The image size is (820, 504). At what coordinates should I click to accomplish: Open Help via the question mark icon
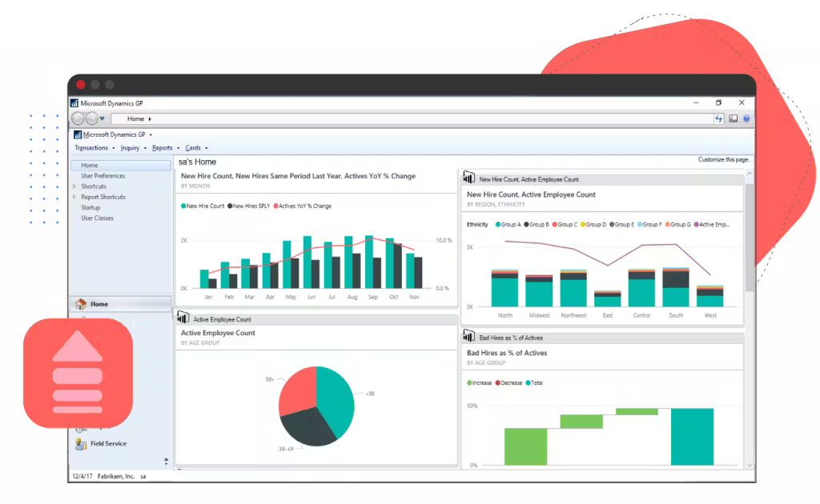746,118
